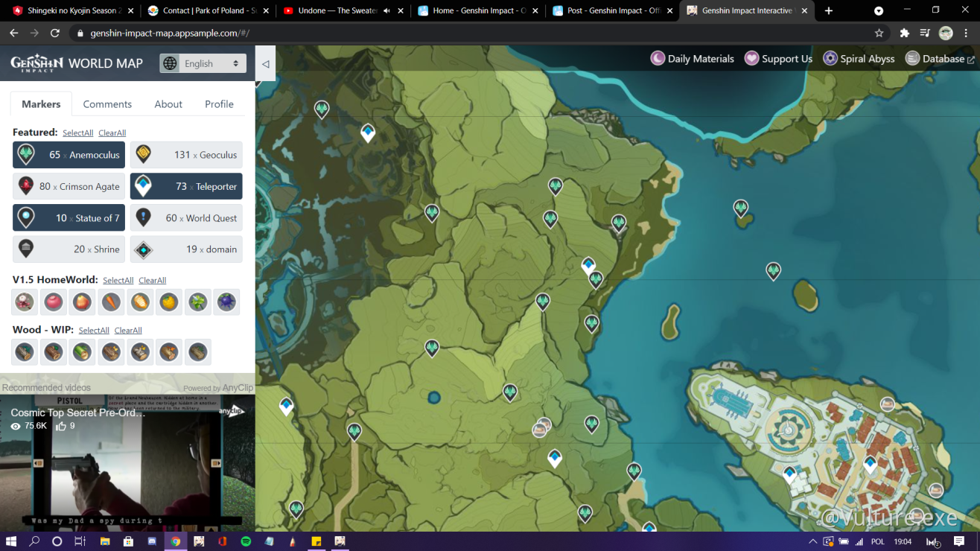Open the Chrome Extensions puzzle icon
This screenshot has width=980, height=551.
[x=905, y=34]
